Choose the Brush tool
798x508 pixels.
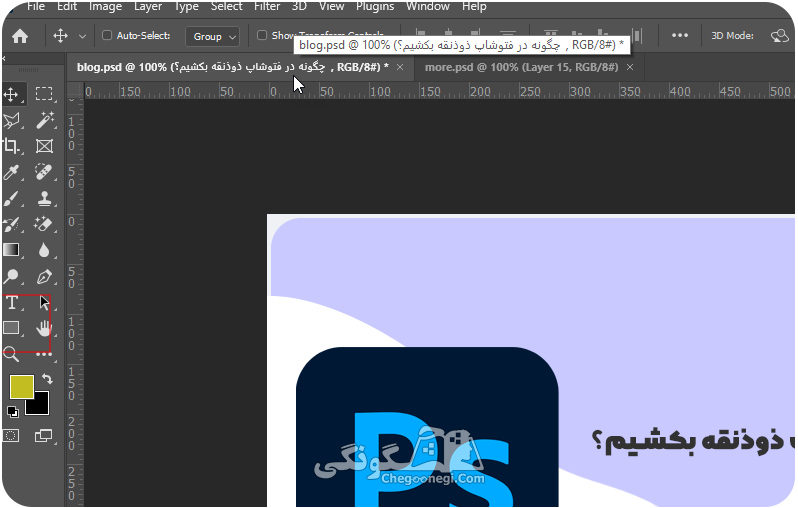point(11,199)
